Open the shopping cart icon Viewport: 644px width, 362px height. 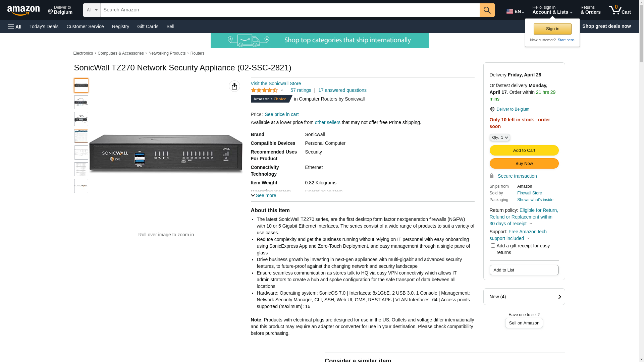[620, 10]
